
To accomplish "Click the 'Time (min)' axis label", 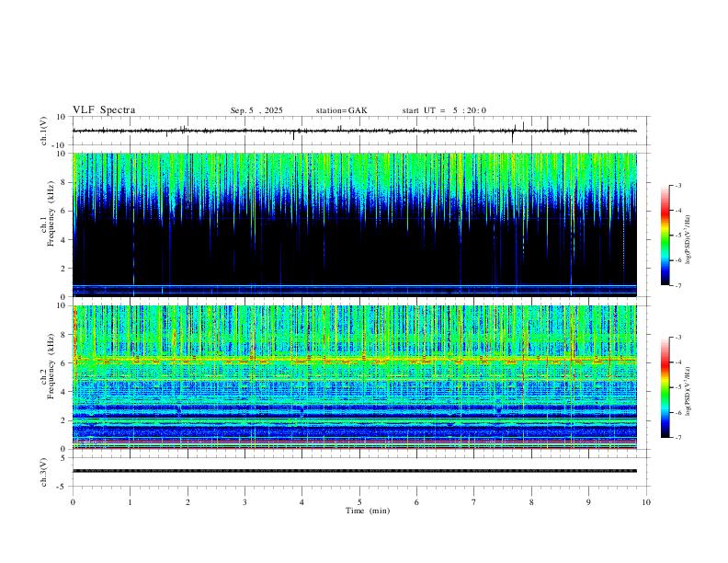I will click(x=368, y=511).
